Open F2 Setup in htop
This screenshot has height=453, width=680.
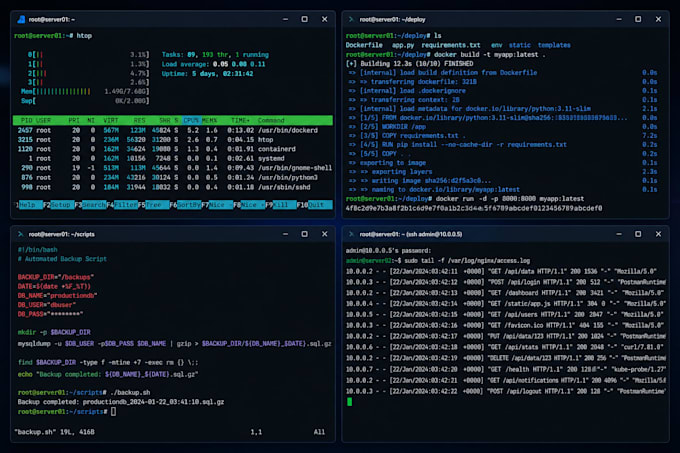tap(58, 205)
